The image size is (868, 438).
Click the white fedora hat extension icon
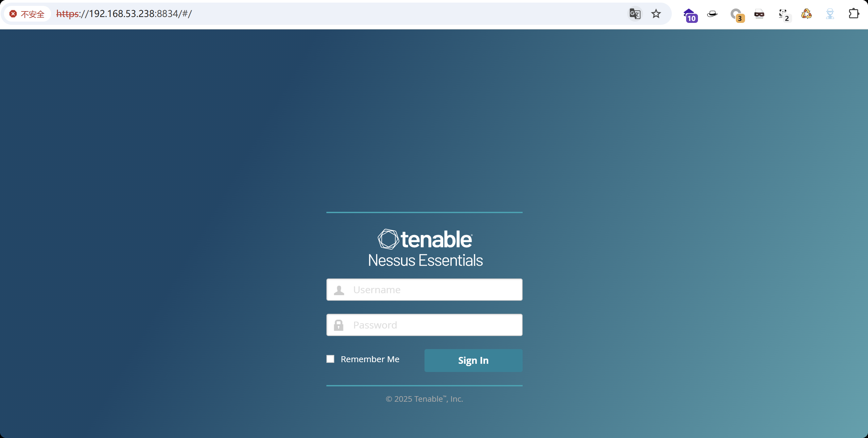[712, 14]
